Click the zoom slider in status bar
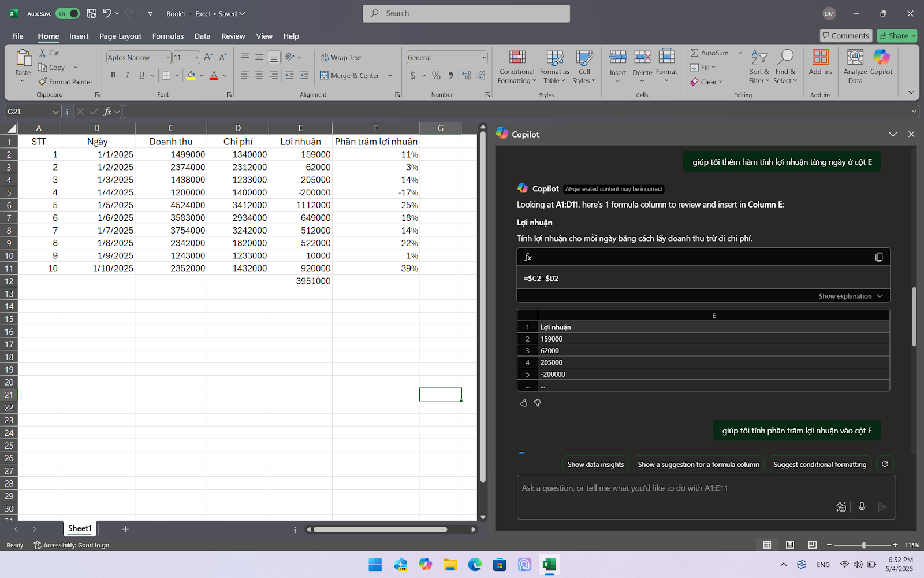924x578 pixels. 863,545
